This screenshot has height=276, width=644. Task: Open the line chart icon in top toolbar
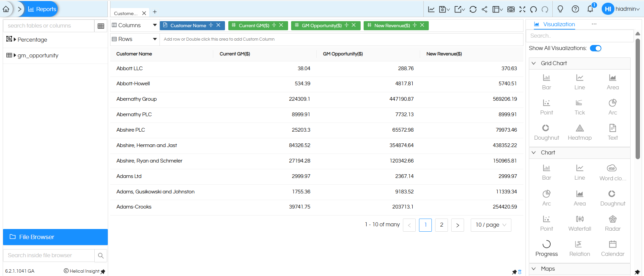pyautogui.click(x=431, y=9)
